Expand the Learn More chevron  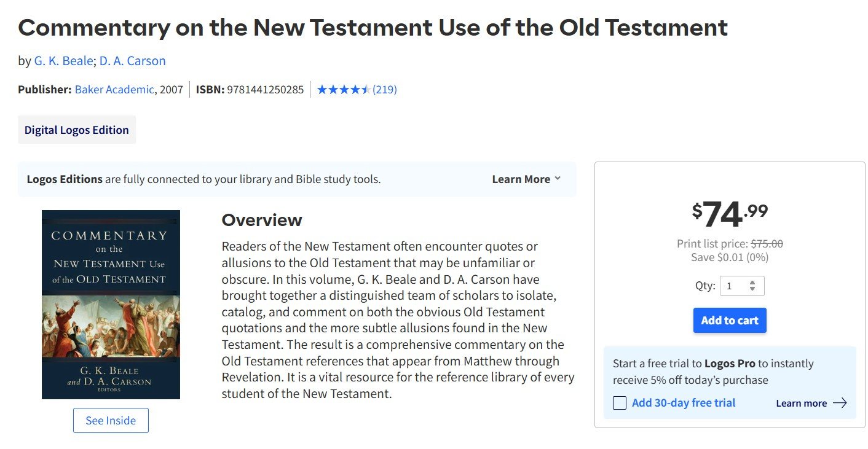pos(558,179)
